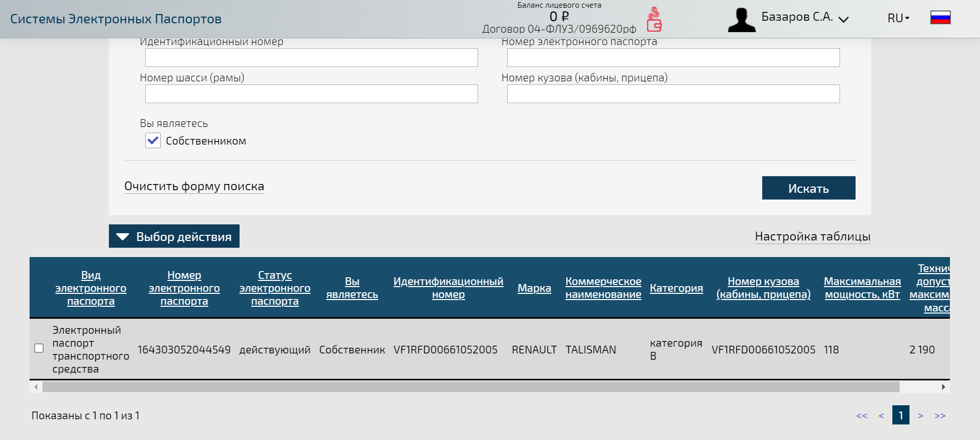The width and height of the screenshot is (980, 440).
Task: Click Электронный паспорт транспортного средства cell
Action: click(x=91, y=349)
